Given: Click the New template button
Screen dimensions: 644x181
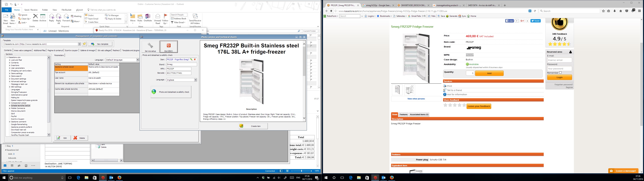Looking at the screenshot, I should (x=100, y=44).
